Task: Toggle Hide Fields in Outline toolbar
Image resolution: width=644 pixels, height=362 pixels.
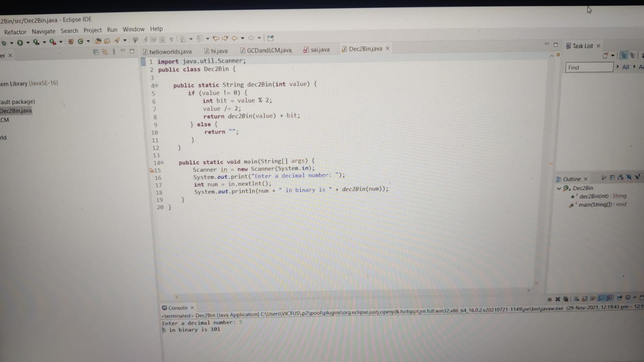Action: (629, 177)
